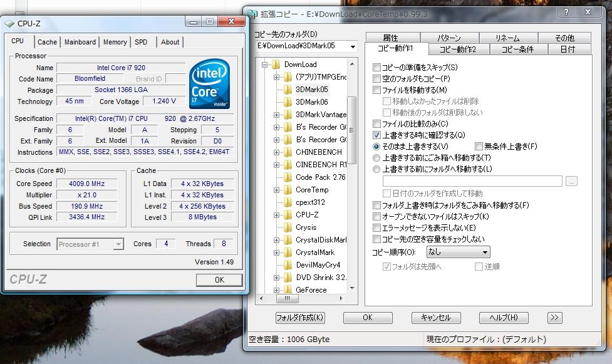This screenshot has height=364, width=612.
Task: Click ヘルプ(H) button
Action: coord(504,318)
